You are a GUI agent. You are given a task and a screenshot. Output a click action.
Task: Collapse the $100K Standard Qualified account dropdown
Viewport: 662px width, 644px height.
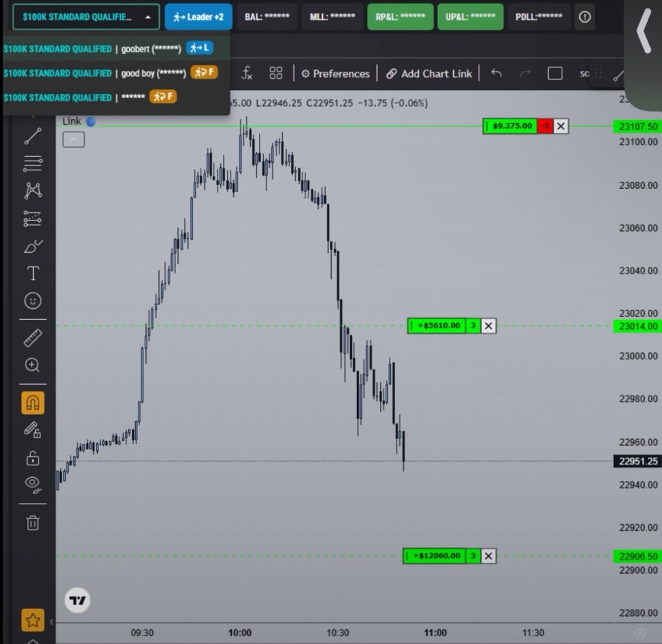coord(86,17)
